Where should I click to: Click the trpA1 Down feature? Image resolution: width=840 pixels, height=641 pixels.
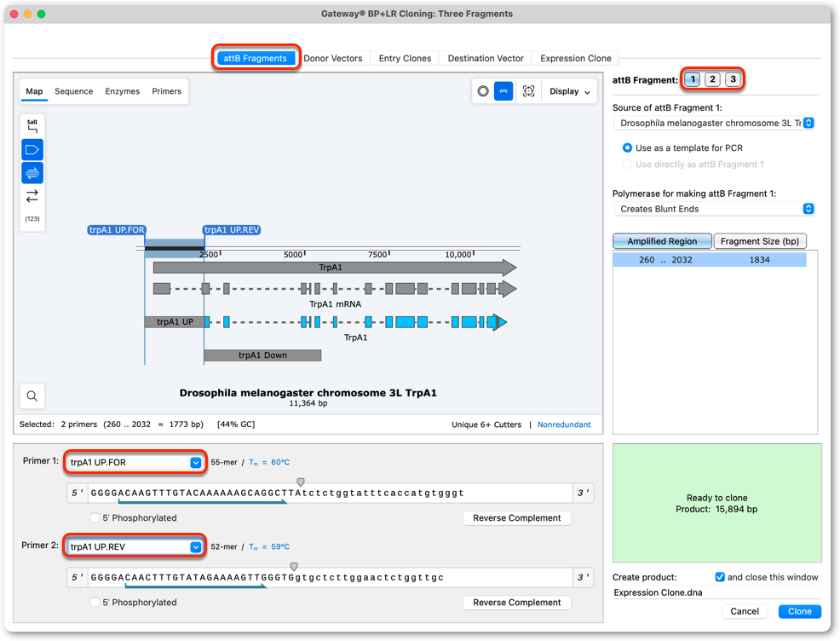coord(262,355)
